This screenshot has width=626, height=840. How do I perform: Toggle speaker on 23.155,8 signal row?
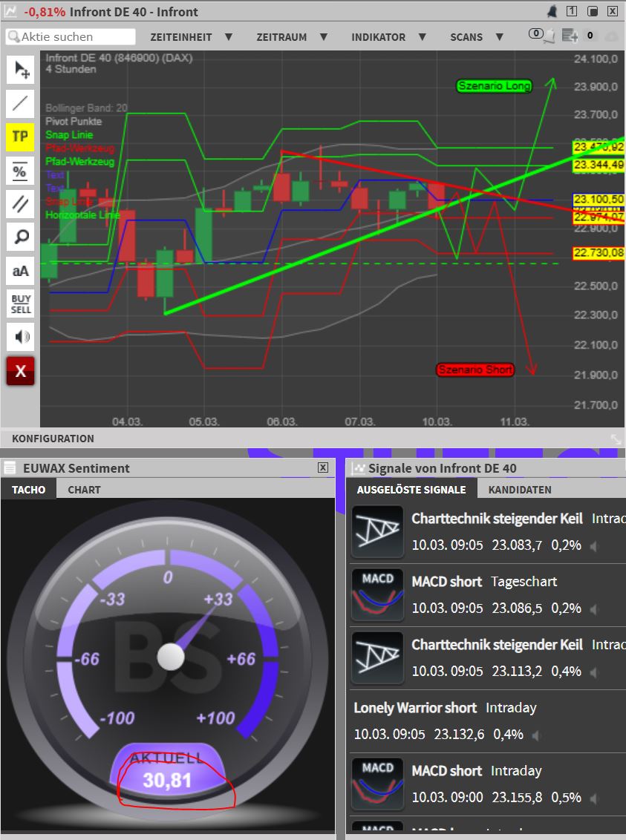594,798
